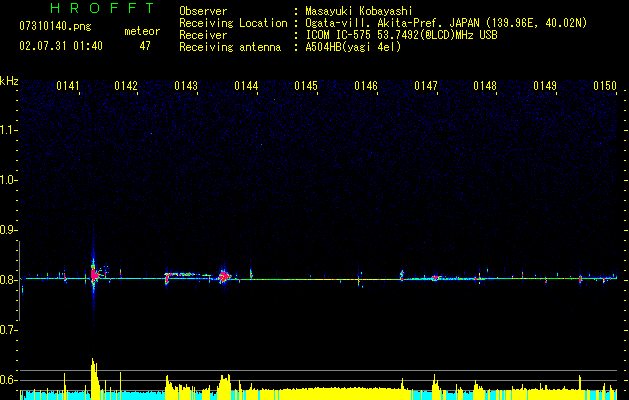Click the 0.6 kHz axis label
Image resolution: width=629 pixels, height=400 pixels.
[x=8, y=380]
